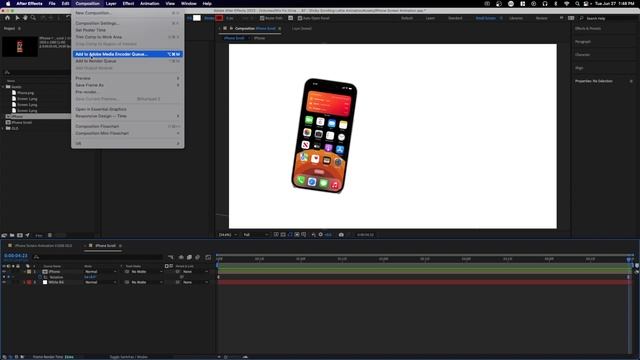The width and height of the screenshot is (640, 360).
Task: Open the graph editor icon in timeline
Action: coord(208,257)
